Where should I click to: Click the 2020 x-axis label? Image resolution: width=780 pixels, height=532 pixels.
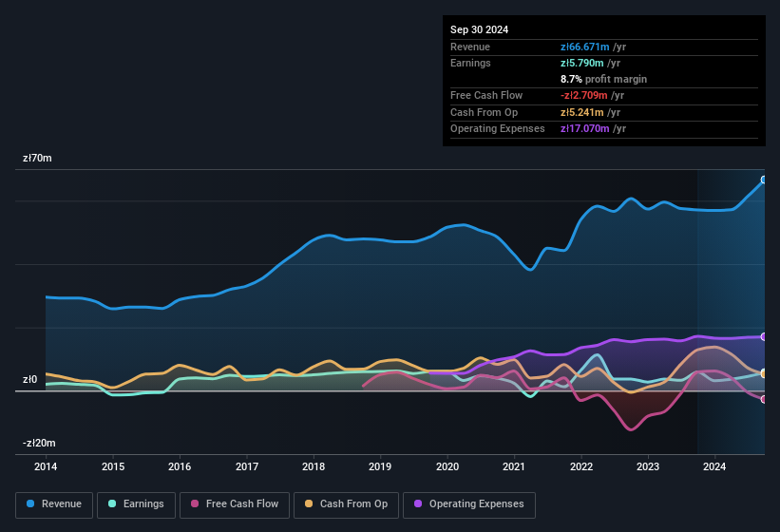click(447, 466)
